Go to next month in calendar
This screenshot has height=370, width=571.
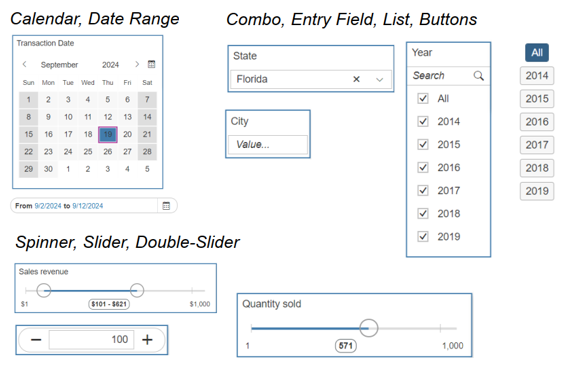[x=137, y=64]
